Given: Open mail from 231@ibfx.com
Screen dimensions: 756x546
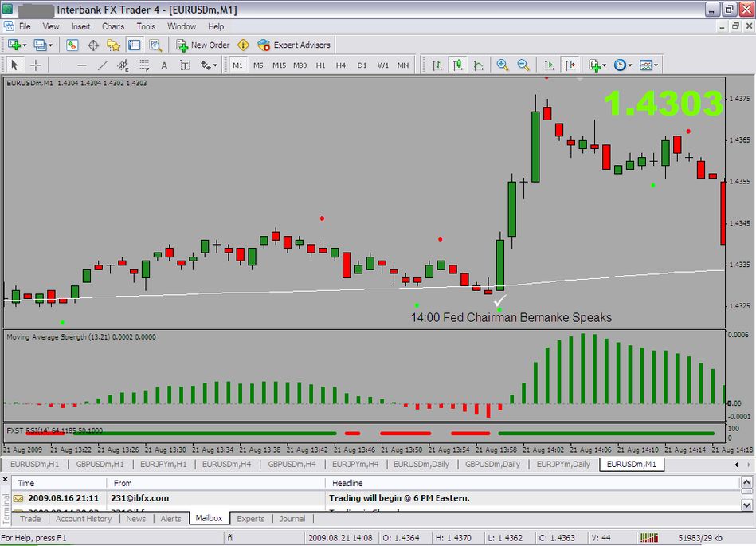Looking at the screenshot, I should pyautogui.click(x=139, y=498).
